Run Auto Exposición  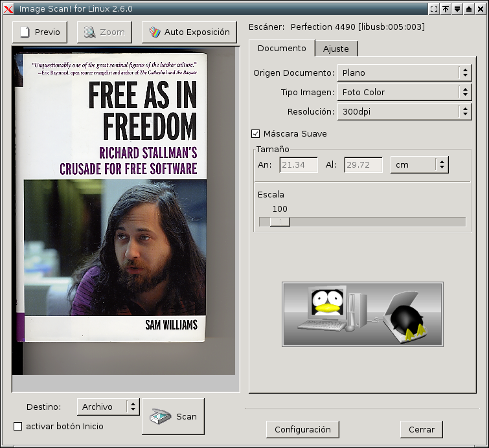pyautogui.click(x=189, y=32)
